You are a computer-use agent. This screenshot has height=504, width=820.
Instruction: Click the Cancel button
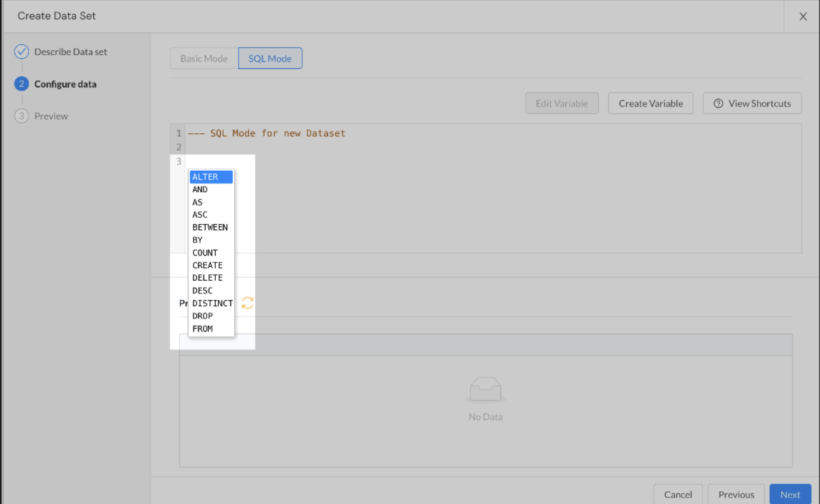click(678, 494)
